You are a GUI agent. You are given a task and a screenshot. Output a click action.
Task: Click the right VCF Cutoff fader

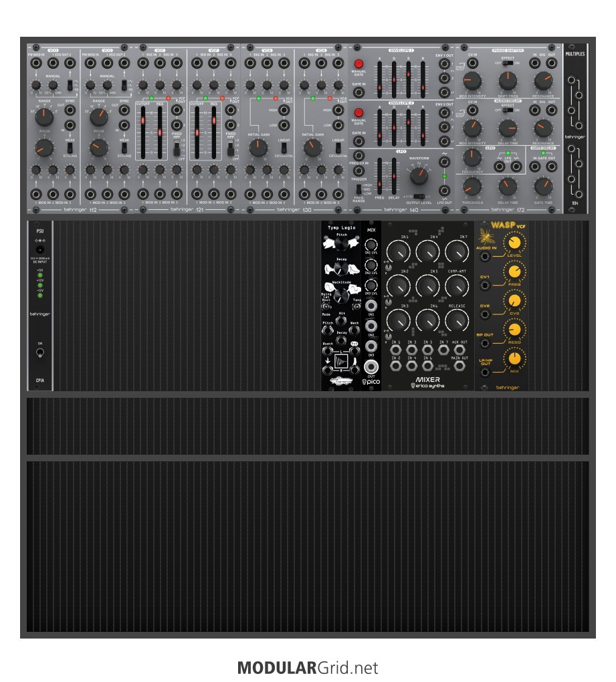[197, 132]
